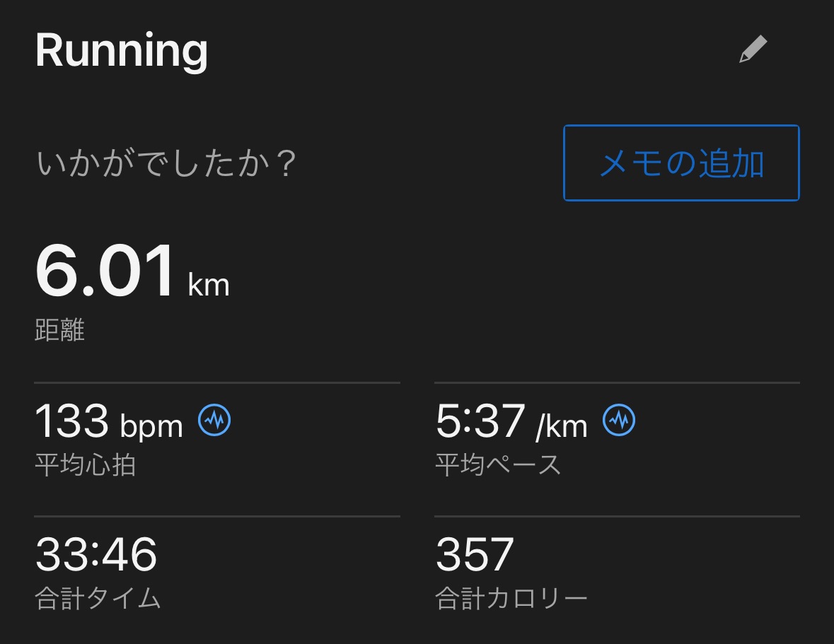
Task: Tap the 33:46 total time value
Action: (x=96, y=554)
